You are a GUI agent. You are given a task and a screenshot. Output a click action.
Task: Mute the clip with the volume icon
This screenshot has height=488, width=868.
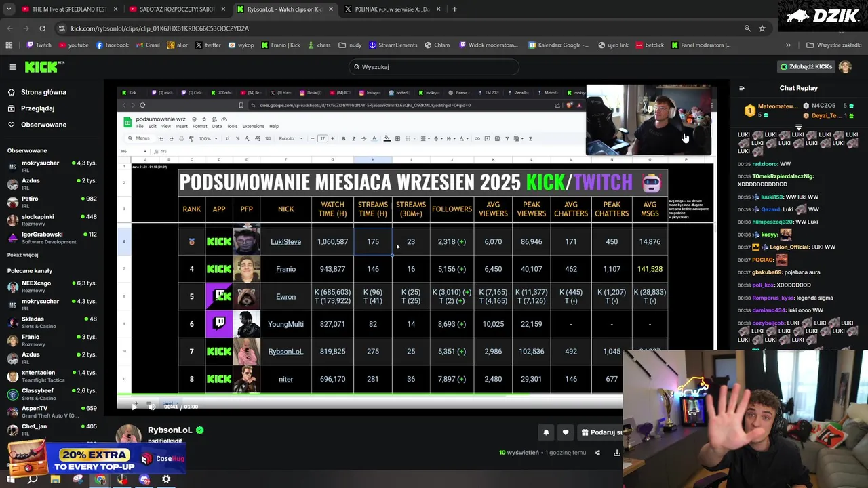152,407
